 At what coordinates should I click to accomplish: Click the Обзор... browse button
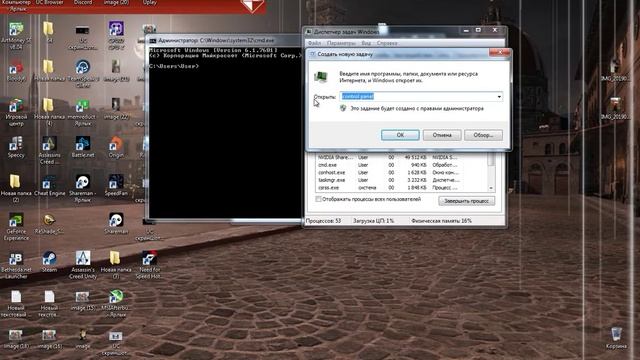[x=483, y=135]
